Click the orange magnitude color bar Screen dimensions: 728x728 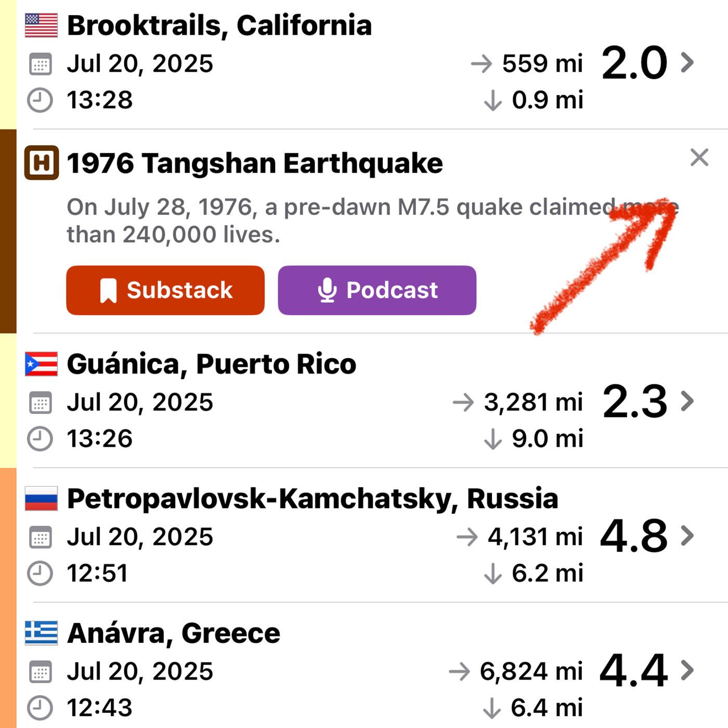(8, 598)
